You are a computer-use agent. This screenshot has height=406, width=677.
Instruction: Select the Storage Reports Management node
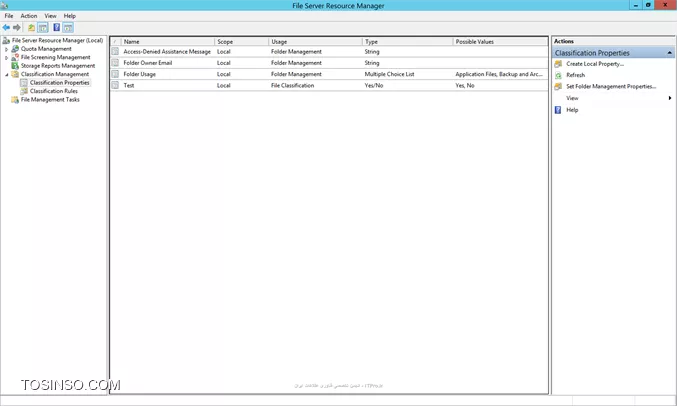coord(58,66)
